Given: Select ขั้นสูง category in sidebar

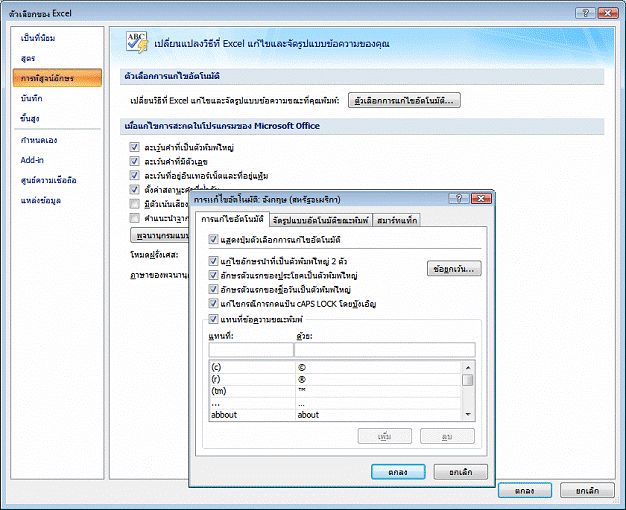Looking at the screenshot, I should (x=30, y=118).
